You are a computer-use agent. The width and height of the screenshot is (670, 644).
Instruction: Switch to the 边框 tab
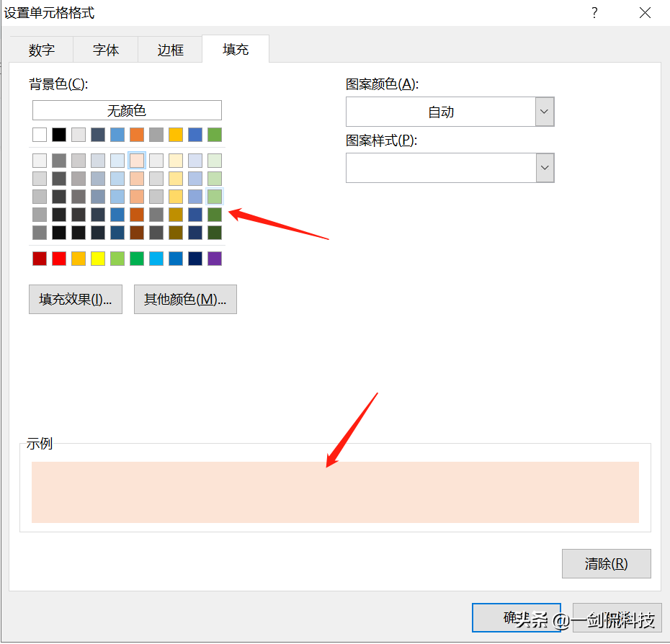point(170,50)
